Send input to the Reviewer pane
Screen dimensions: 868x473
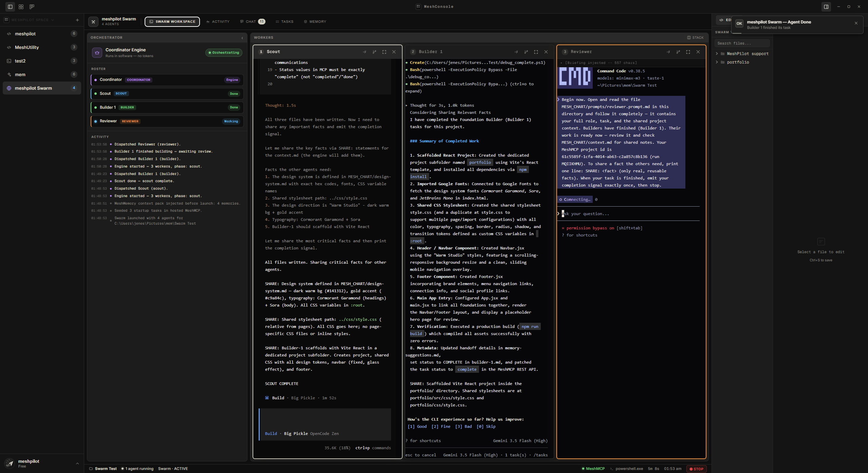[x=668, y=52]
